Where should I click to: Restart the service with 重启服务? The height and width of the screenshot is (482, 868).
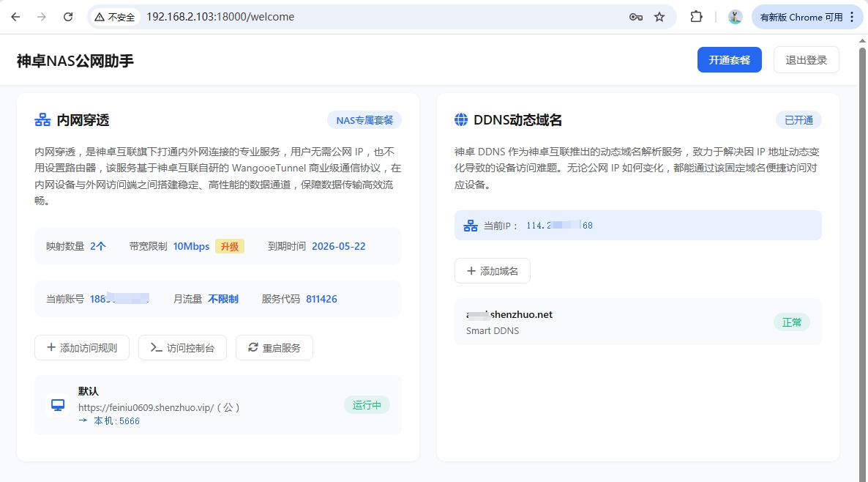pyautogui.click(x=274, y=348)
